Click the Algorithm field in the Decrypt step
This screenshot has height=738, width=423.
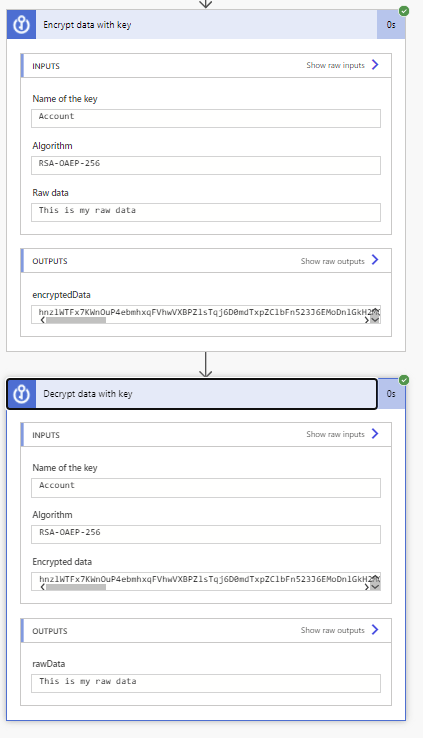pyautogui.click(x=206, y=535)
